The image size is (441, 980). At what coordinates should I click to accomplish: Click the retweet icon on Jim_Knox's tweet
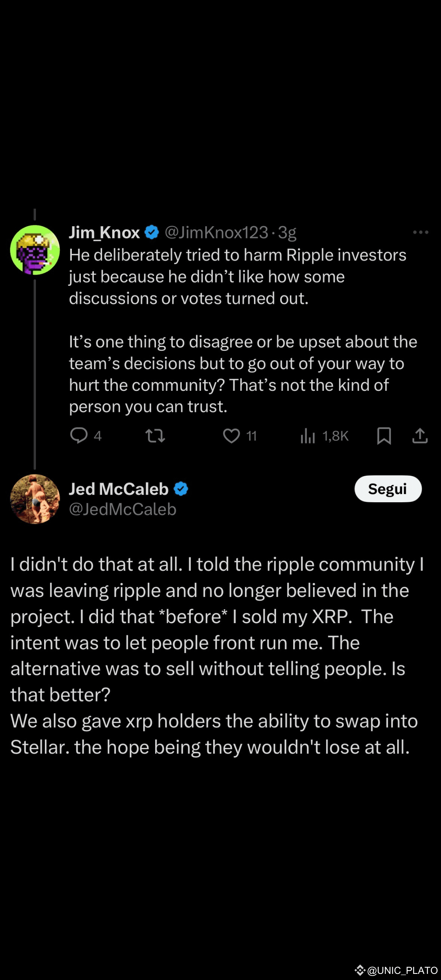pos(155,436)
